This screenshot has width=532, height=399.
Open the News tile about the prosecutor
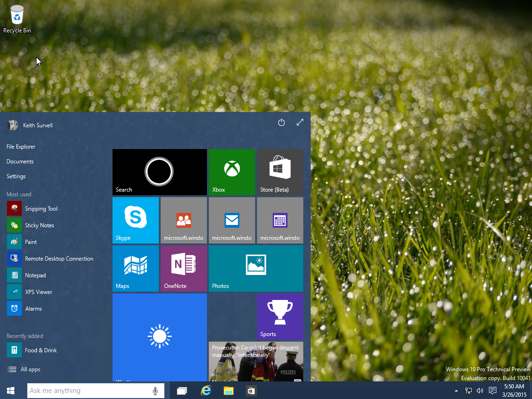click(x=256, y=362)
